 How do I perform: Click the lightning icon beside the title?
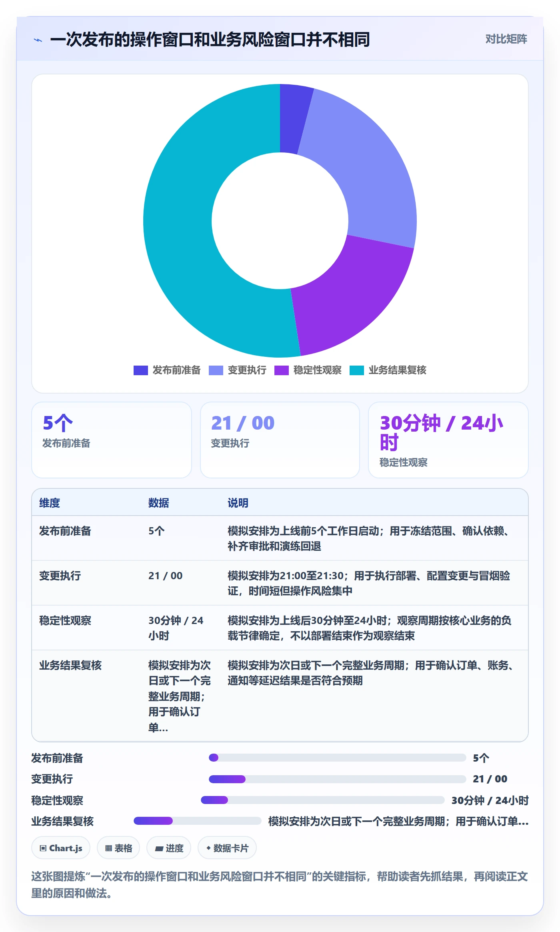(x=38, y=40)
